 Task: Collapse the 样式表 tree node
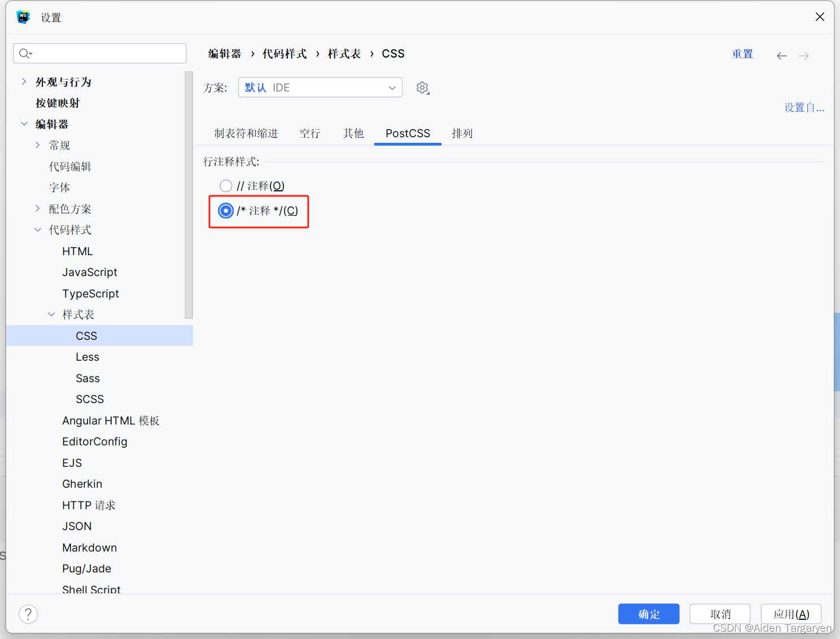(51, 314)
